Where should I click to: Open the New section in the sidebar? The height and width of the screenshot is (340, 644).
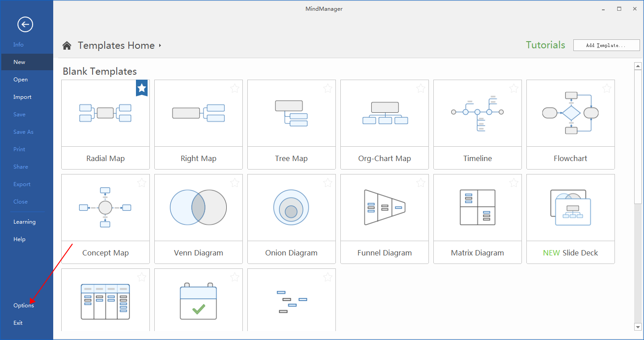coord(19,62)
